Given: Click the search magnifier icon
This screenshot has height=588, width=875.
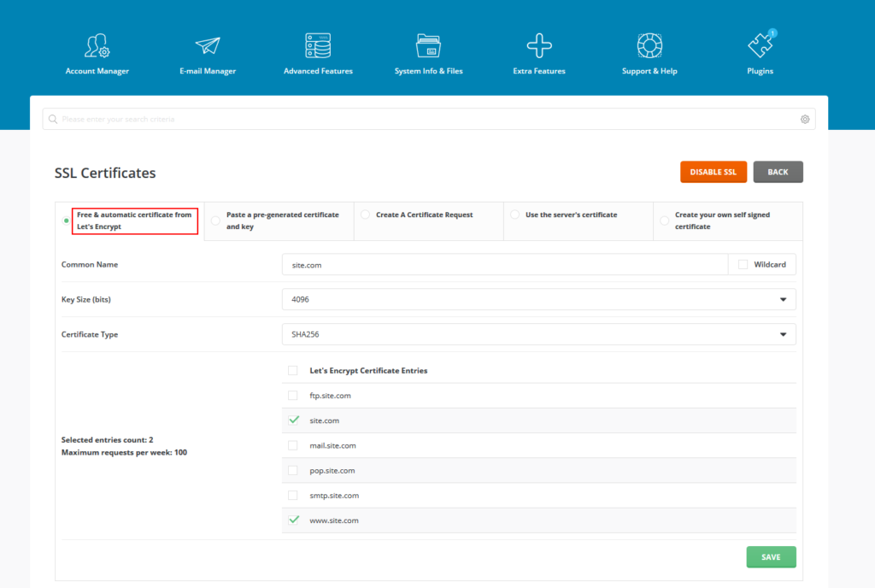Looking at the screenshot, I should (x=52, y=119).
